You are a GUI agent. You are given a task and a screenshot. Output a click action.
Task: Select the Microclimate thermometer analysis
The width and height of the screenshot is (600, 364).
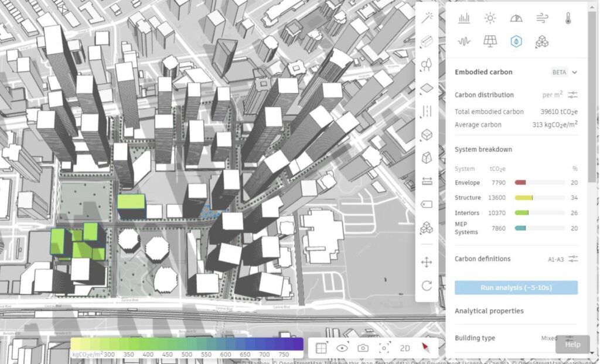pos(568,18)
